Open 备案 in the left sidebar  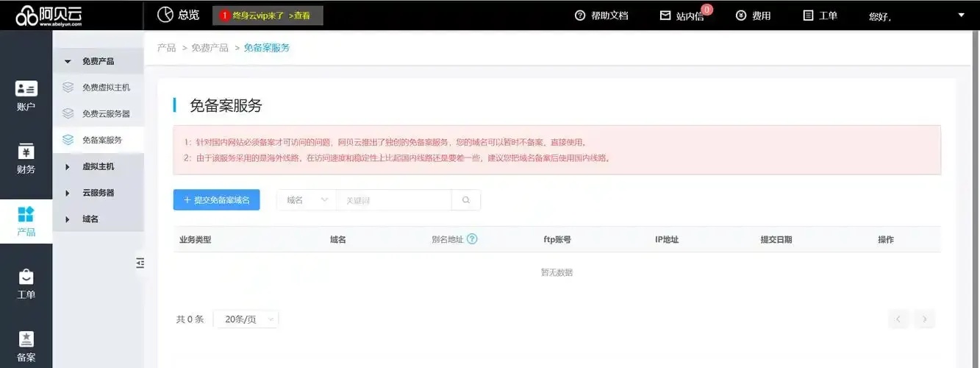pyautogui.click(x=26, y=347)
